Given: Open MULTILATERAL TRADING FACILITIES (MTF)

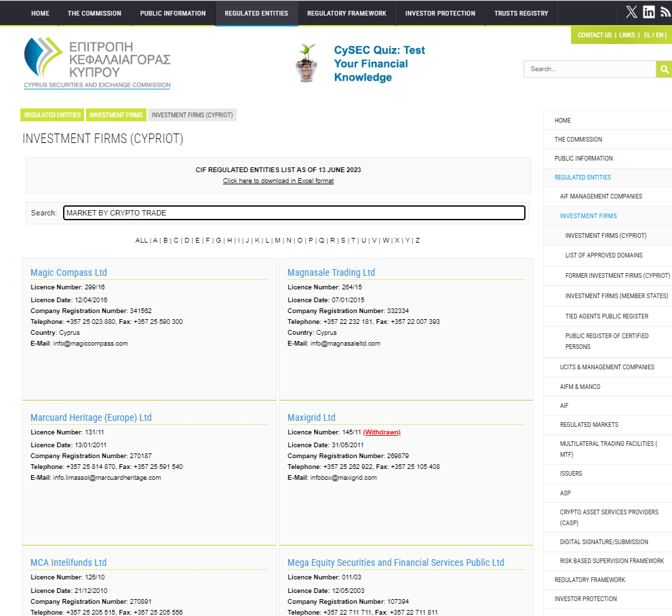Looking at the screenshot, I should pos(608,449).
